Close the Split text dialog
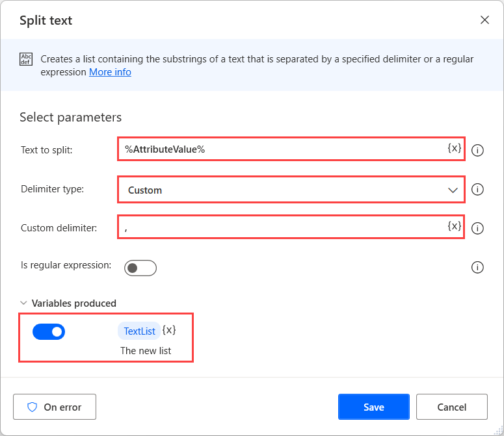 484,20
